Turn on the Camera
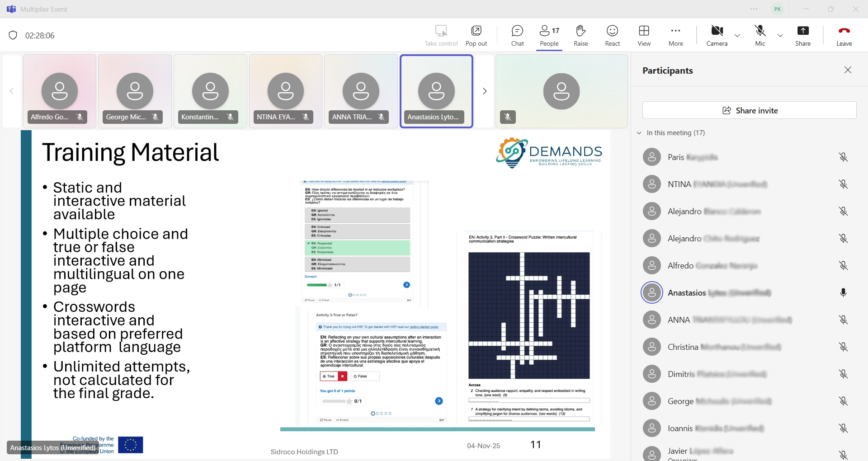 pyautogui.click(x=717, y=35)
